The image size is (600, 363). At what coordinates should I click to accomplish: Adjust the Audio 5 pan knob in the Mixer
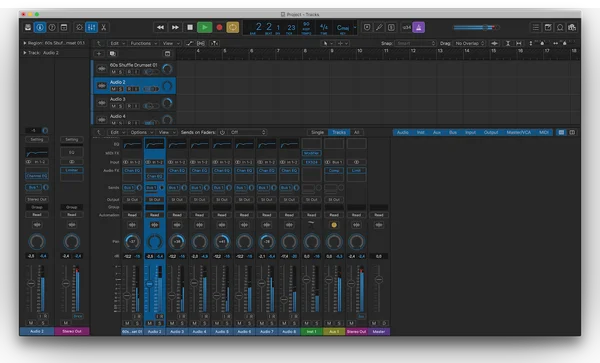tap(222, 241)
